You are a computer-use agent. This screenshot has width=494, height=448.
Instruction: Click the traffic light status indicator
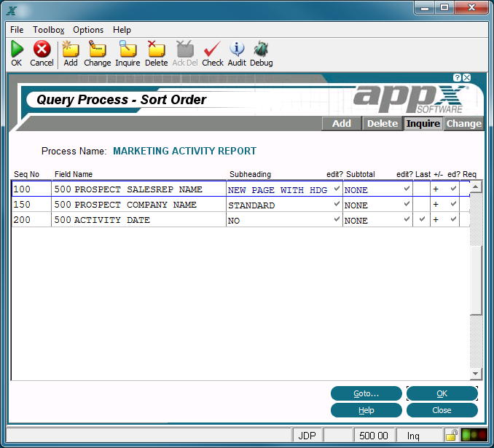pos(474,436)
